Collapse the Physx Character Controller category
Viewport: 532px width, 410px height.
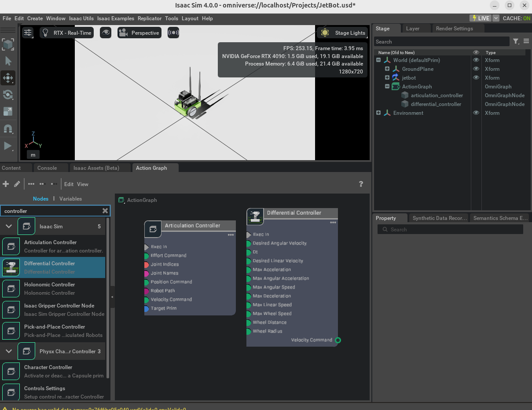coord(8,351)
